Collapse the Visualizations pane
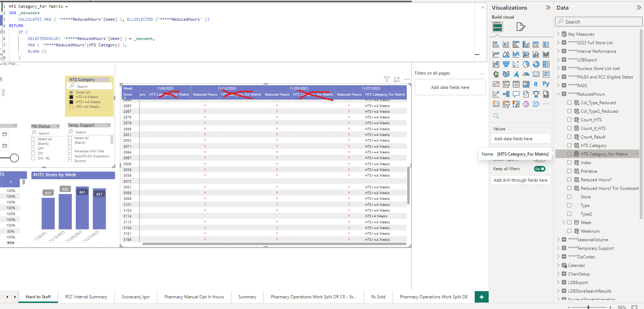The height and width of the screenshot is (309, 644). [548, 7]
